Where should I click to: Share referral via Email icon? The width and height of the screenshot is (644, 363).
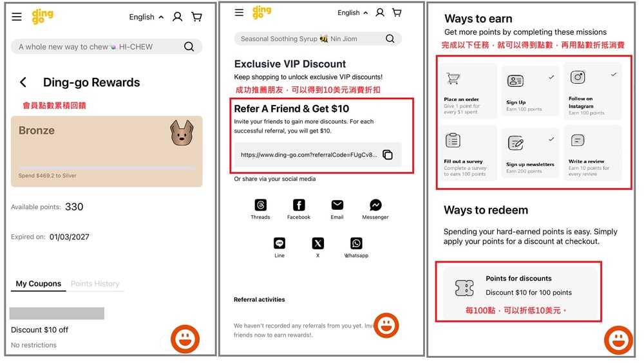click(337, 205)
